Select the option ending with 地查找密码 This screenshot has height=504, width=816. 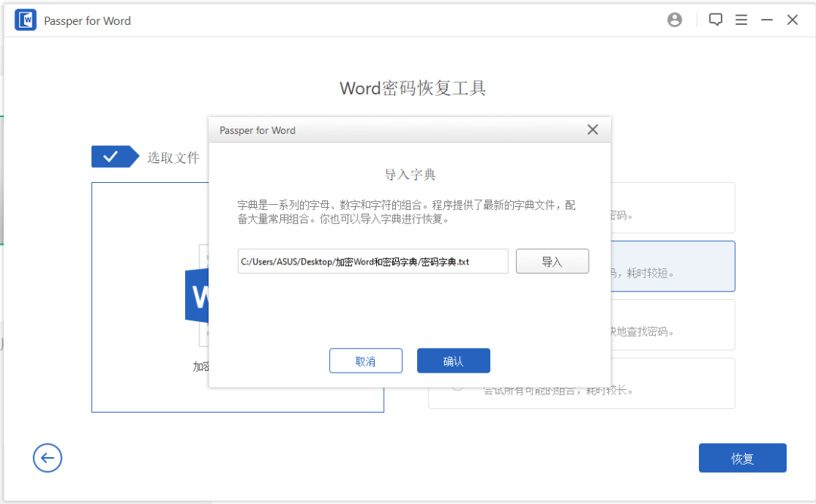click(x=672, y=325)
